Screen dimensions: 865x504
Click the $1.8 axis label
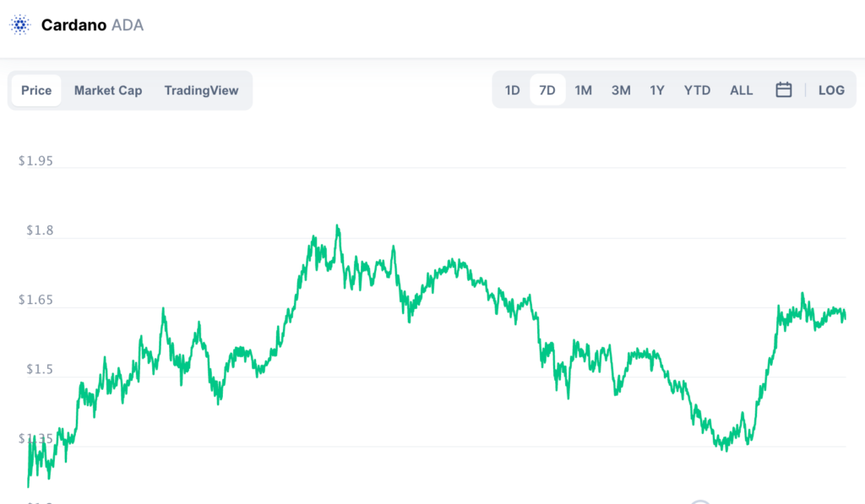(x=40, y=230)
